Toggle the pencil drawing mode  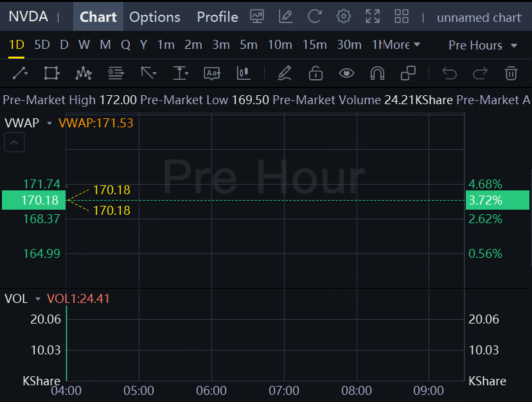[285, 73]
